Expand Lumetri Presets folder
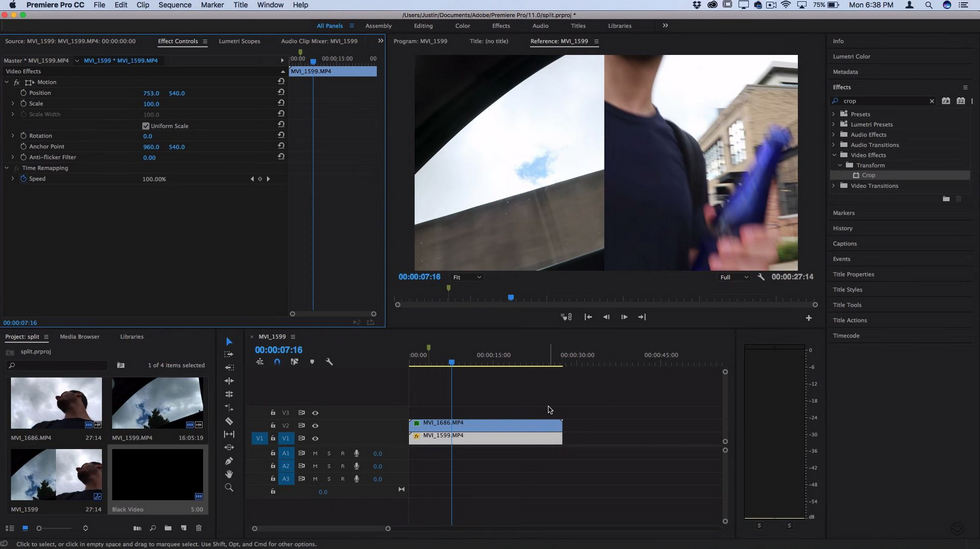This screenshot has height=549, width=980. (834, 124)
